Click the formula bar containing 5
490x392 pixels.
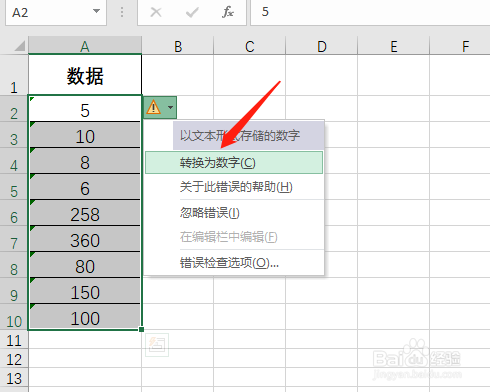tap(370, 12)
